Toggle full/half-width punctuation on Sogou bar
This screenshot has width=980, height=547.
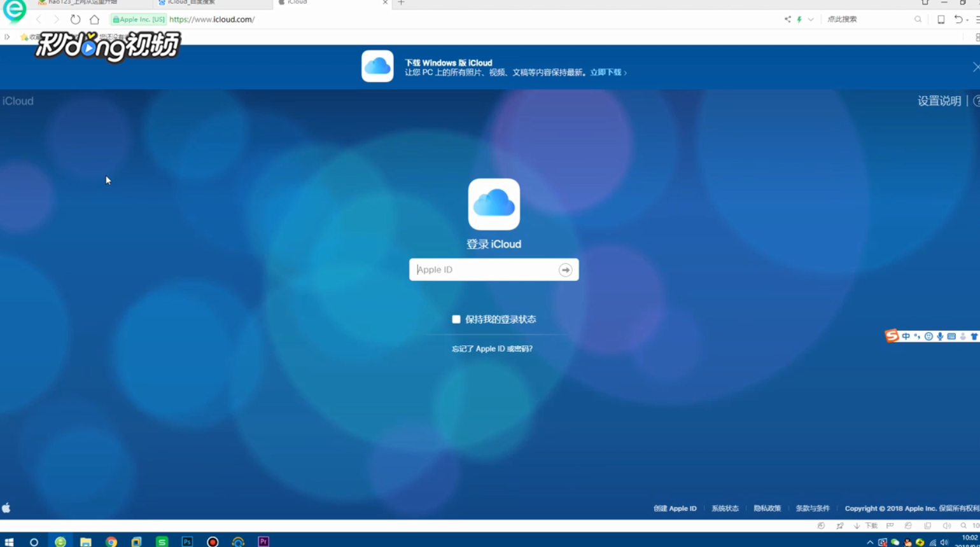[917, 336]
